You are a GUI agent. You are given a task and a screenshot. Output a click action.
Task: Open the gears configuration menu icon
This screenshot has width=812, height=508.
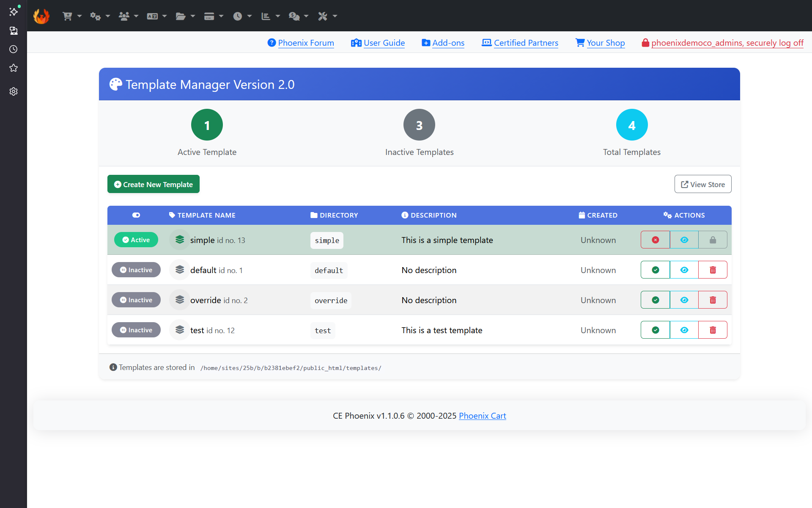pos(95,16)
